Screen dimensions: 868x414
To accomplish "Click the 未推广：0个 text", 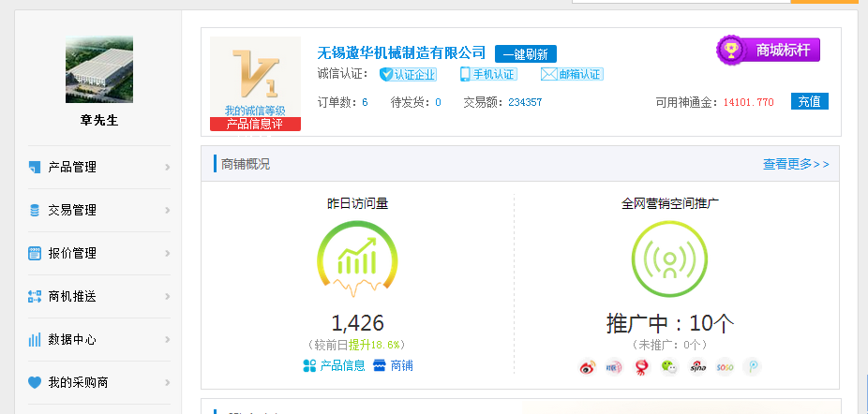I will point(670,345).
